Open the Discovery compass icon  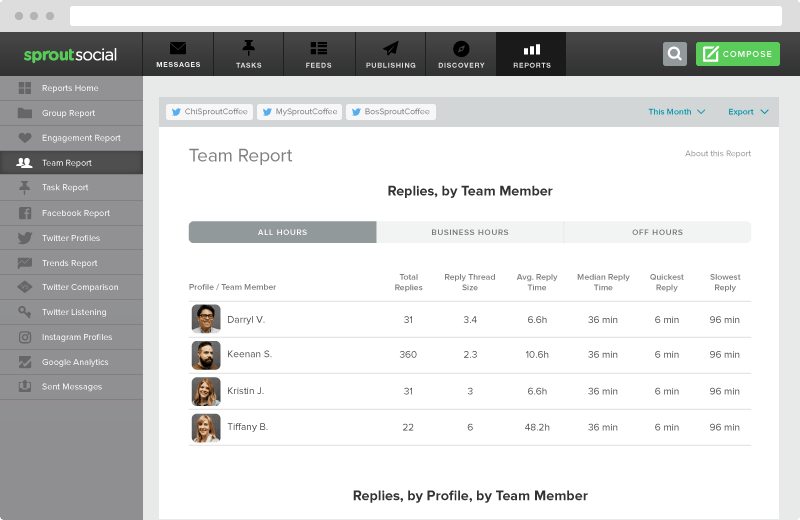[x=461, y=49]
